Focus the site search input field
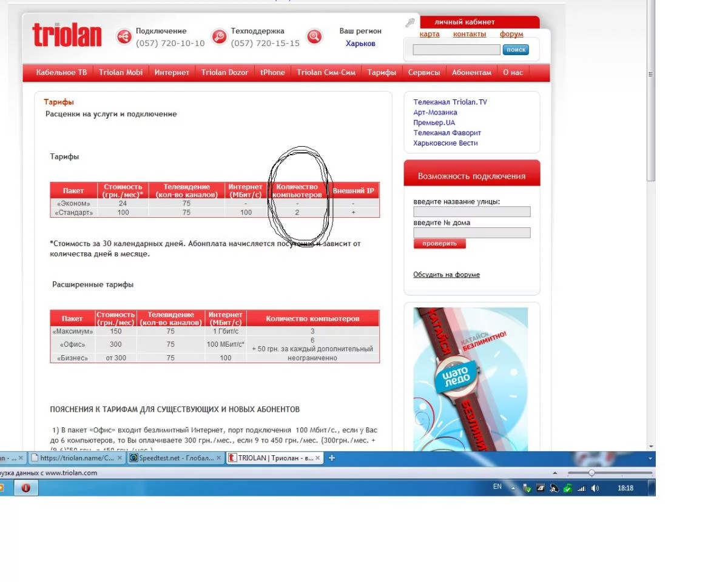 tap(456, 50)
